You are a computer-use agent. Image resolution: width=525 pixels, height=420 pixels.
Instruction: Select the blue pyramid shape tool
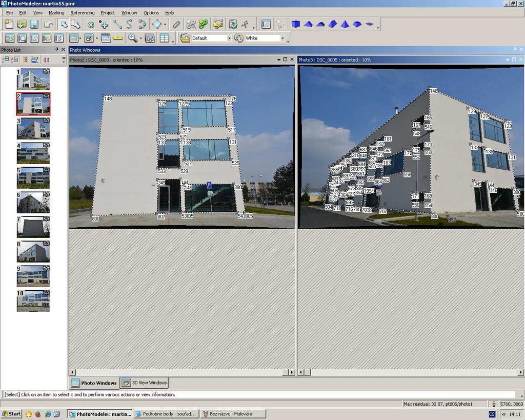pos(345,24)
